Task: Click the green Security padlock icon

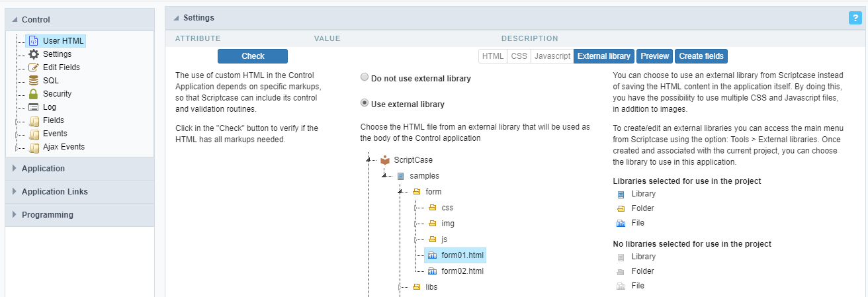Action: (34, 94)
